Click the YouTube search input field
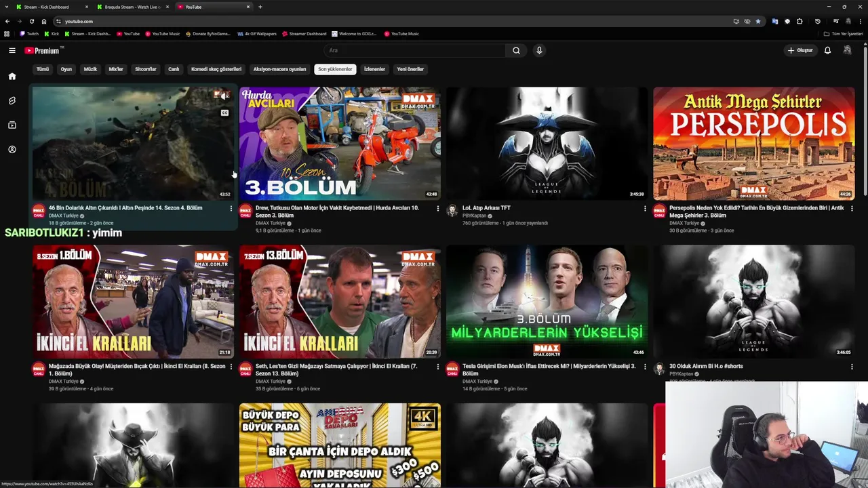This screenshot has height=488, width=868. point(415,50)
